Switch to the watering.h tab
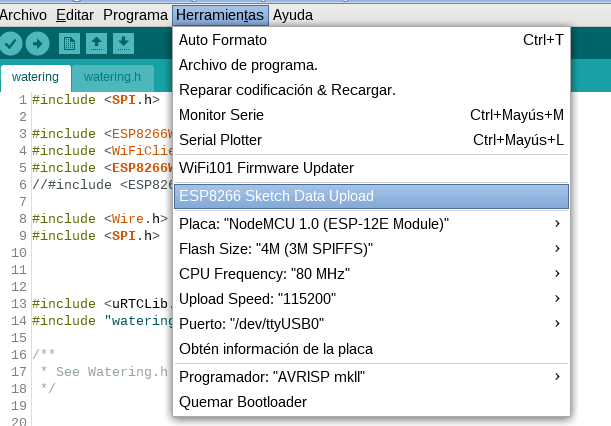611x426 pixels. point(112,77)
